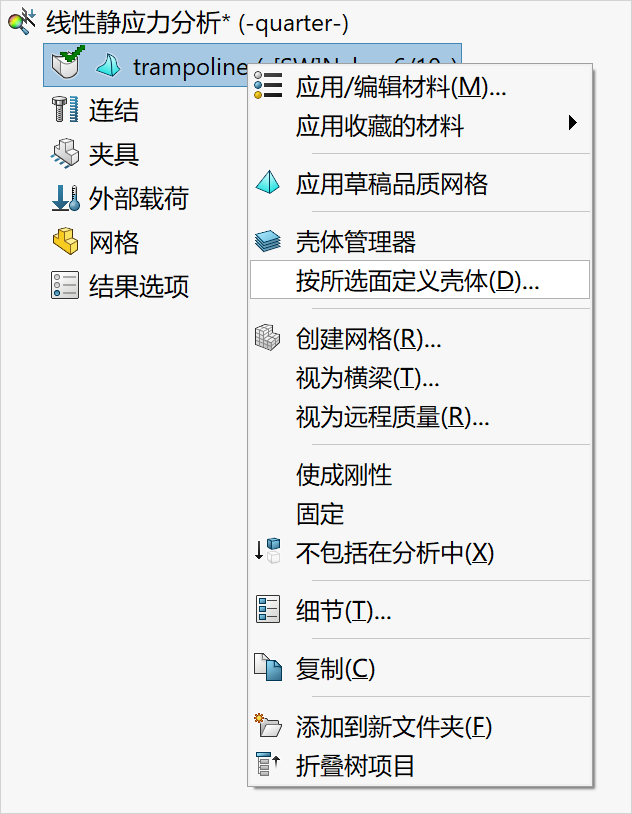
Task: Expand the 应用收藏的材料 submenu arrow
Action: 573,123
